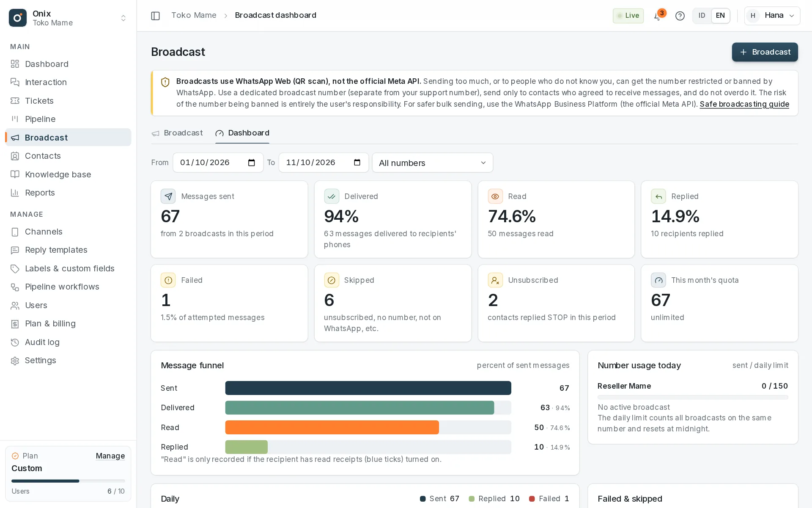Switch to the Broadcast tab

tap(177, 133)
